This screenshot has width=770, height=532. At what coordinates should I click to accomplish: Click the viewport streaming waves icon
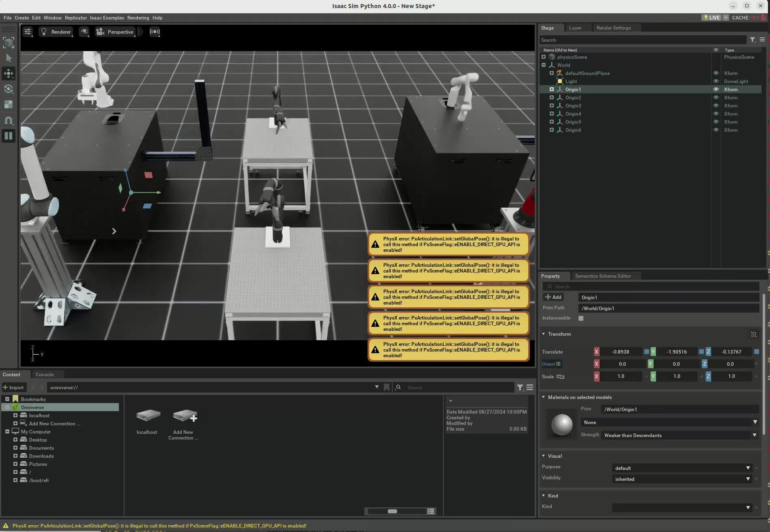[155, 32]
